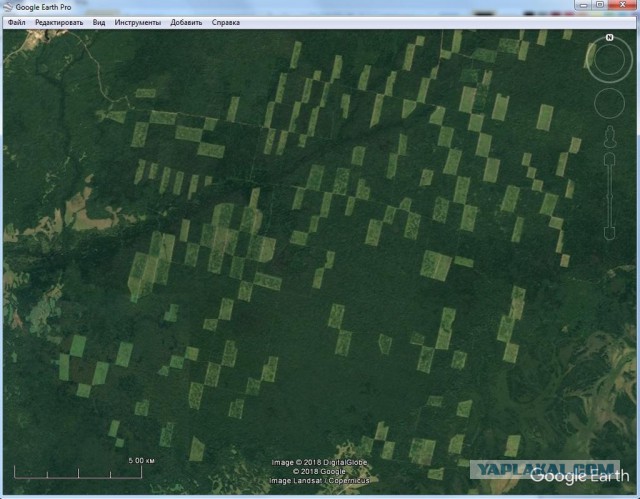Screen dimensions: 640x499
Task: Click the look-around compass ring control
Action: pos(609,60)
